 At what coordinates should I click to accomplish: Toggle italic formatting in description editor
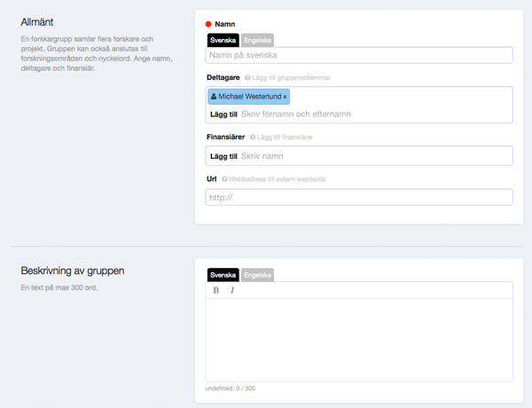click(232, 290)
